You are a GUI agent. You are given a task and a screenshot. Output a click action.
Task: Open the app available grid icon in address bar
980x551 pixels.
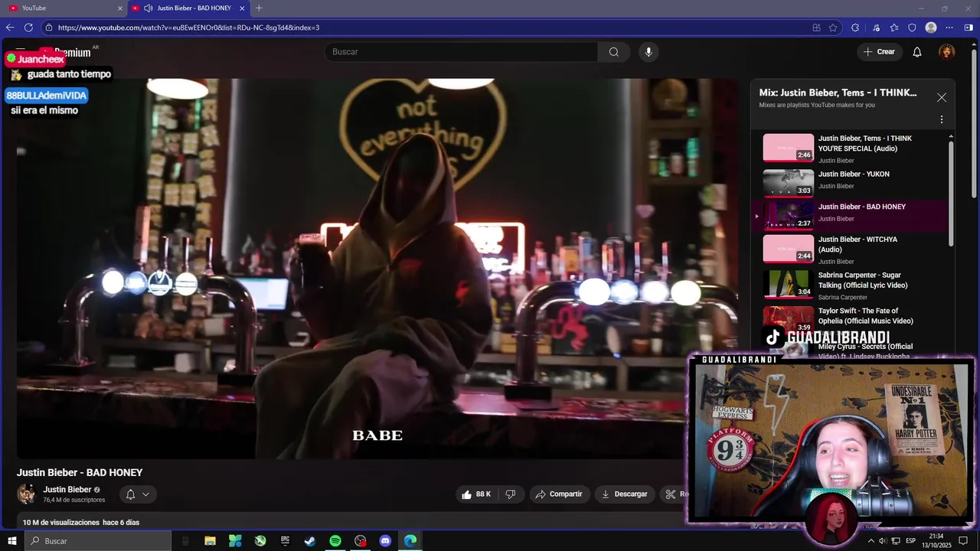tap(816, 28)
